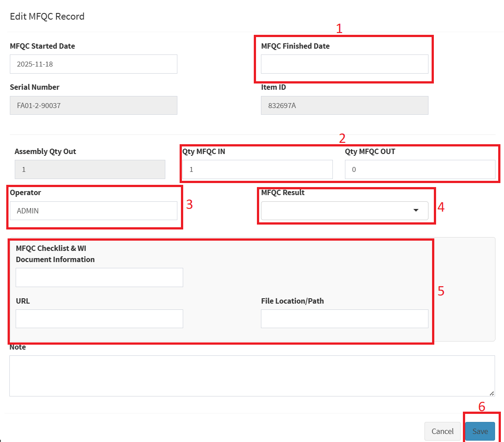Image resolution: width=504 pixels, height=442 pixels.
Task: Click the Note textarea resize handle
Action: coord(492,393)
